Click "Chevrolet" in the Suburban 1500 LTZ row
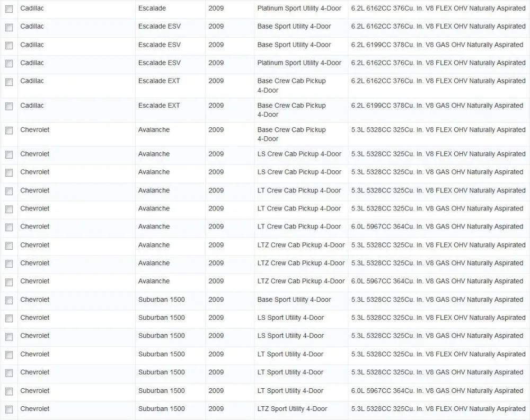This screenshot has width=530, height=420. tap(35, 408)
